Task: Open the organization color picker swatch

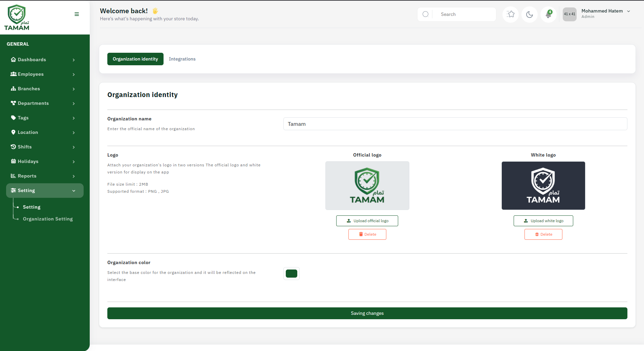Action: 291,274
